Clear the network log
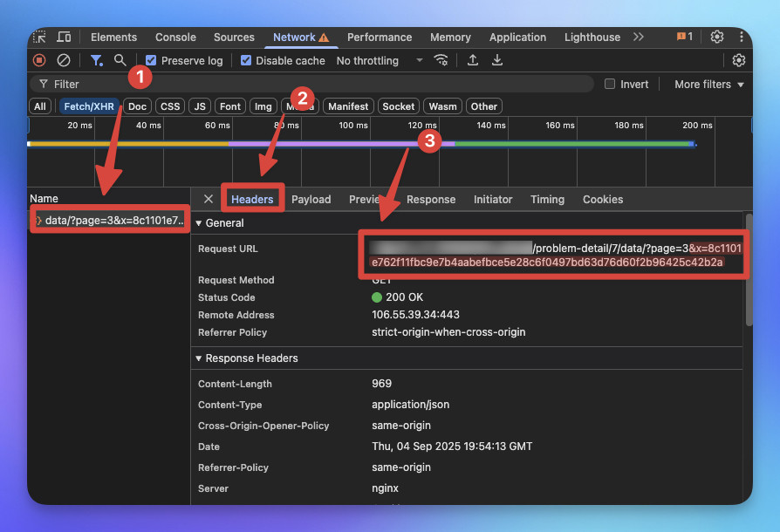 pyautogui.click(x=64, y=61)
